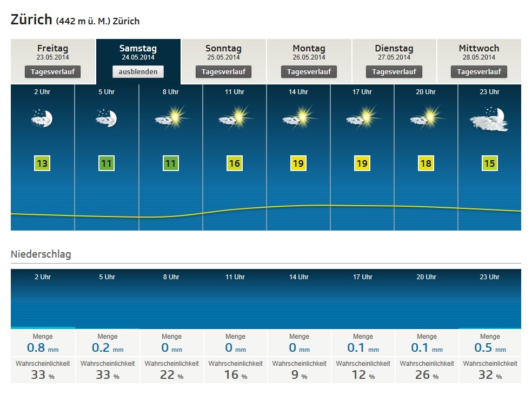This screenshot has width=532, height=394.
Task: Click the 11 Uhr sunny weather icon
Action: pos(234,117)
